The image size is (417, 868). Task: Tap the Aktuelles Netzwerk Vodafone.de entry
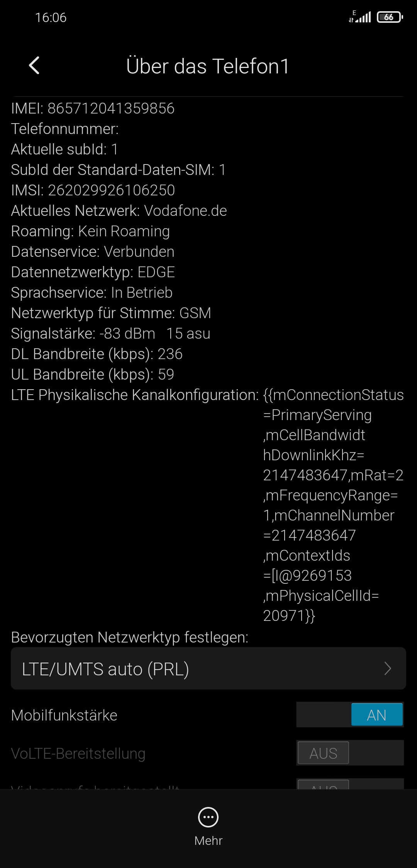[x=119, y=211]
